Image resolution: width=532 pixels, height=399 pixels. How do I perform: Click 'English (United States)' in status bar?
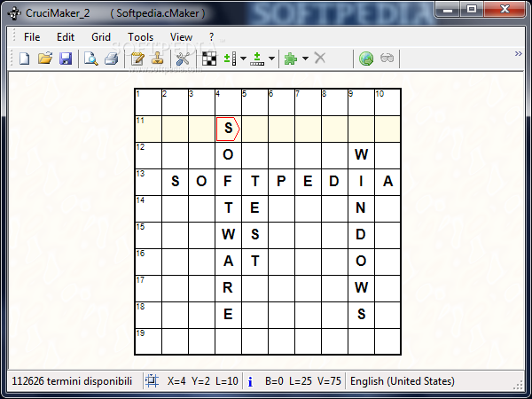click(402, 381)
